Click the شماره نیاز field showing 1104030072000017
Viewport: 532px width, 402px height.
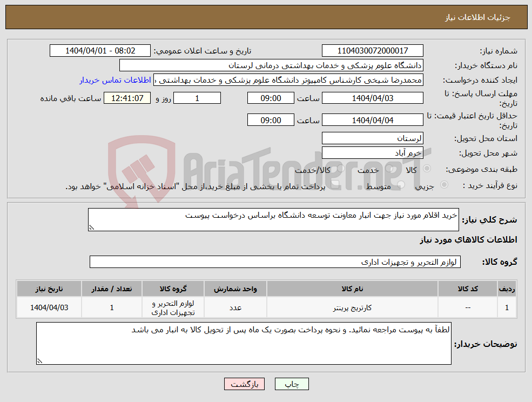point(372,50)
